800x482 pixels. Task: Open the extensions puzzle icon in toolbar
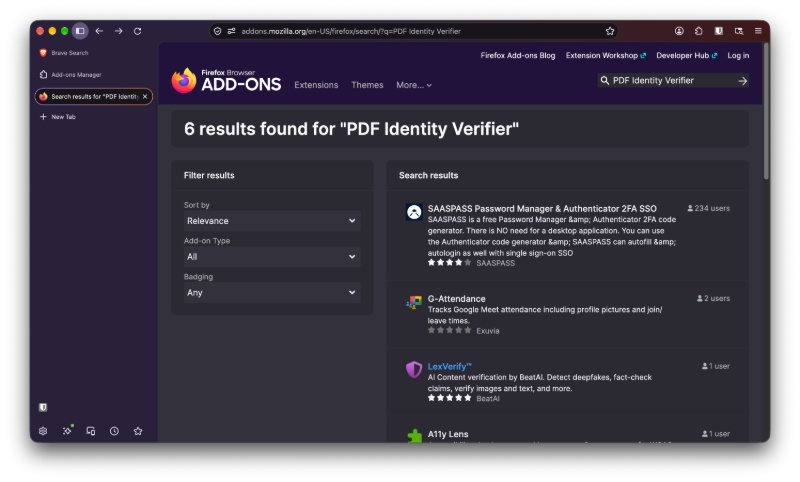(698, 31)
